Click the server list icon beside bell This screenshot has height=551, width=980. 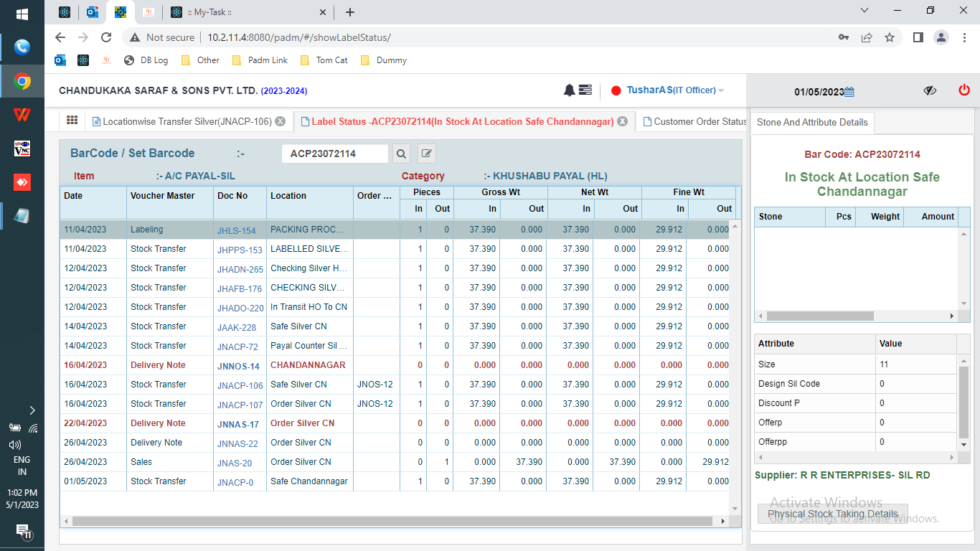[585, 90]
